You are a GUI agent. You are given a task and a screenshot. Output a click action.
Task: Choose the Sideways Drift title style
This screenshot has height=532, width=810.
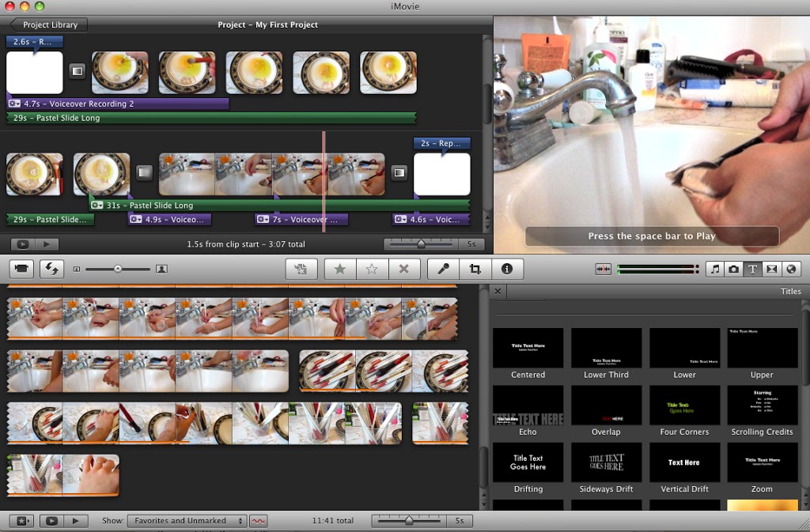coord(607,468)
